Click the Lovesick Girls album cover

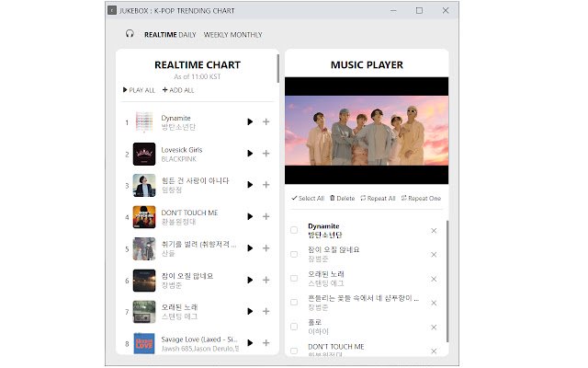point(144,154)
